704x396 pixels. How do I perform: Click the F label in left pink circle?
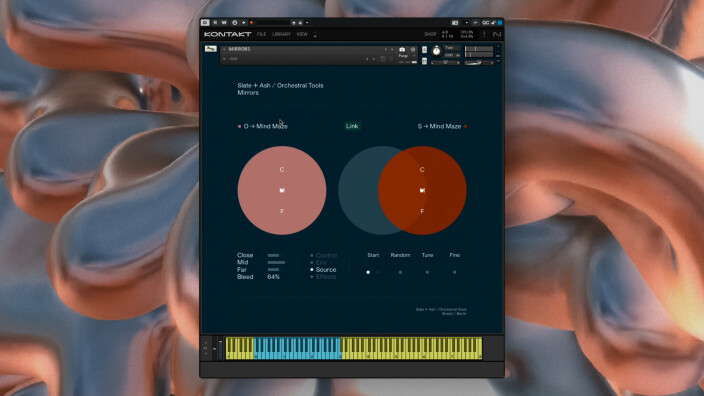(282, 211)
